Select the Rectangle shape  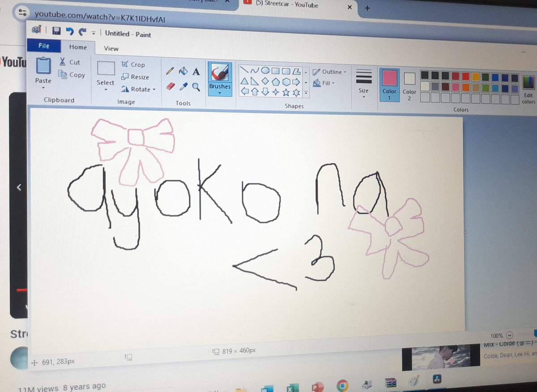(276, 71)
